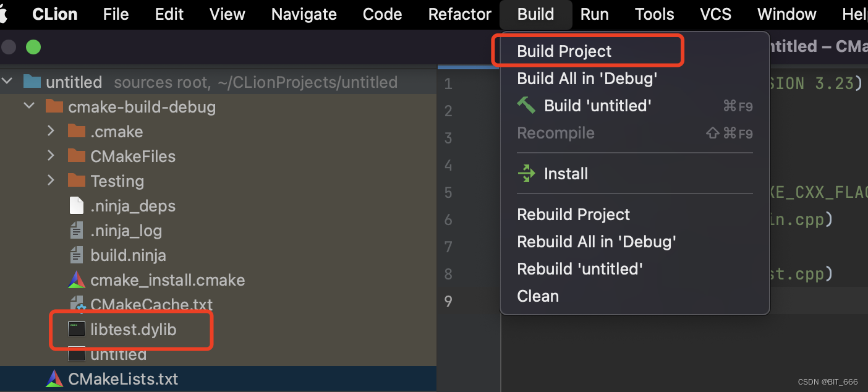Click the hammer icon beside Build 'untitled'
This screenshot has height=392, width=868.
[x=526, y=106]
